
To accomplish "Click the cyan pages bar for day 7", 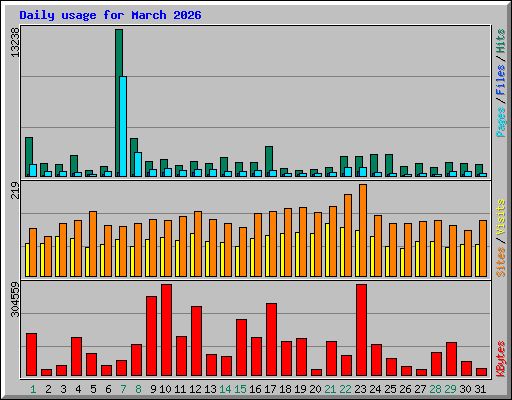I will pos(123,126).
